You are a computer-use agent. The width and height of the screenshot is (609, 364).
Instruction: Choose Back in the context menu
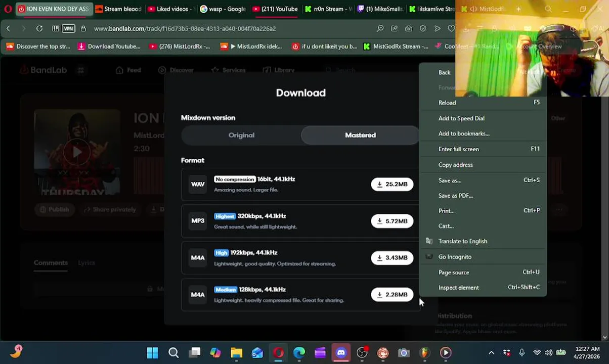click(483, 72)
